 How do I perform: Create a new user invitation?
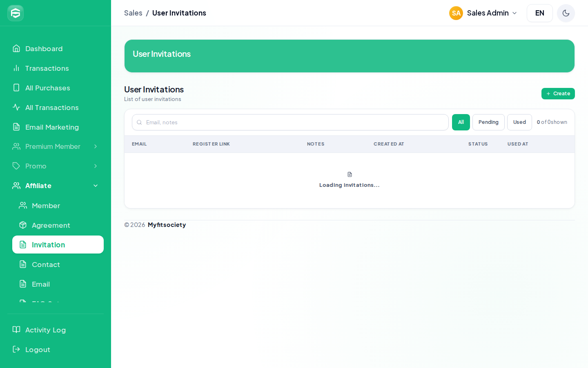coord(558,94)
